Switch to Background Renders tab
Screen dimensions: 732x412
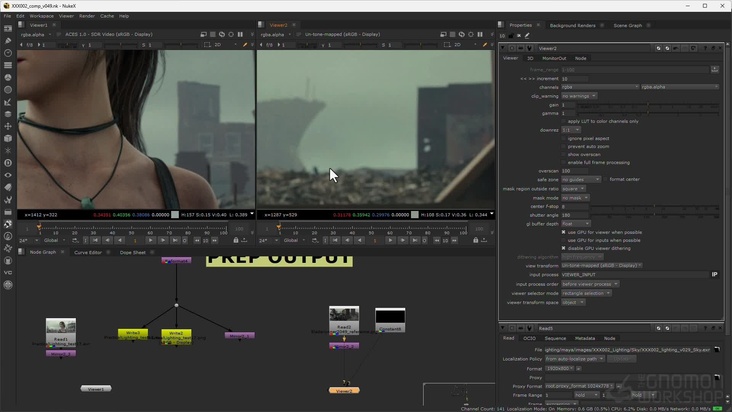pyautogui.click(x=572, y=25)
